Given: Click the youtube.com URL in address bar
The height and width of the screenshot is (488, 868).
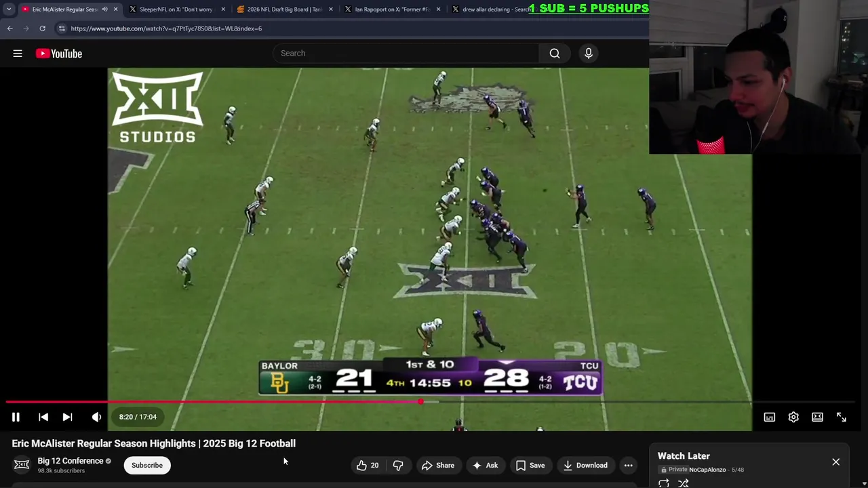Looking at the screenshot, I should [166, 28].
